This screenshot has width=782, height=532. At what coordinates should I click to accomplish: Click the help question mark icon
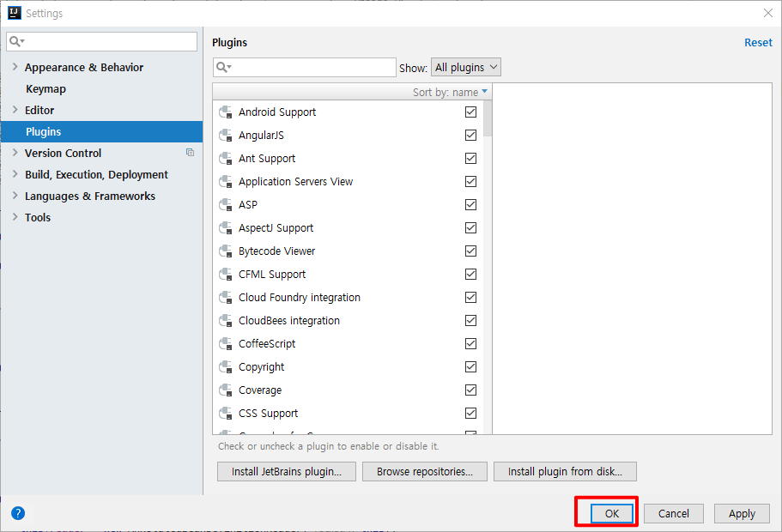pos(18,513)
